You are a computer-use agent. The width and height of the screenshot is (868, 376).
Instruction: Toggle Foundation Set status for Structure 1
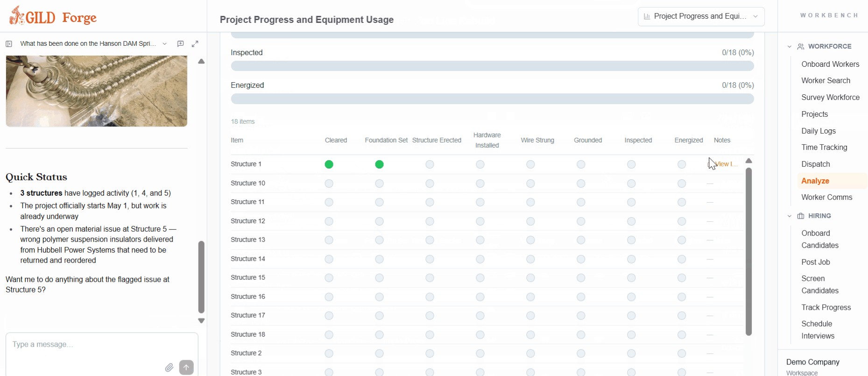pyautogui.click(x=380, y=164)
